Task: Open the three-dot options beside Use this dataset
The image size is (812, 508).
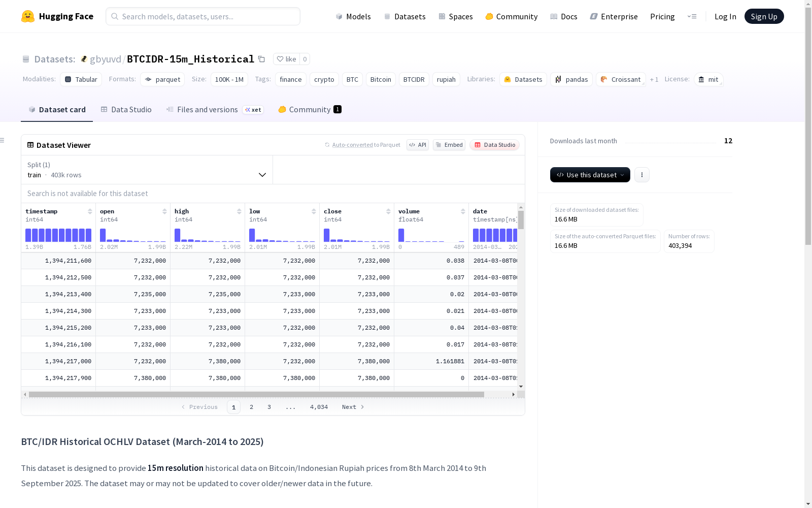Action: click(642, 175)
